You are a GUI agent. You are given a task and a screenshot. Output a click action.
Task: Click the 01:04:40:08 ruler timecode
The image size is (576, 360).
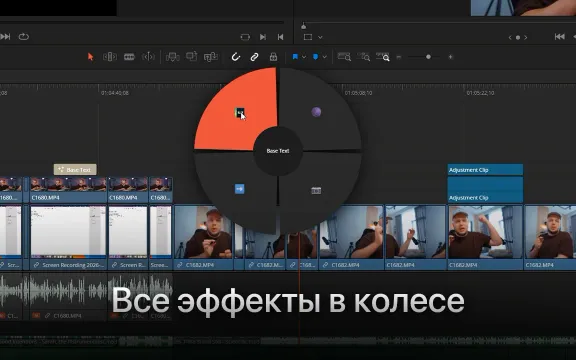(x=115, y=93)
